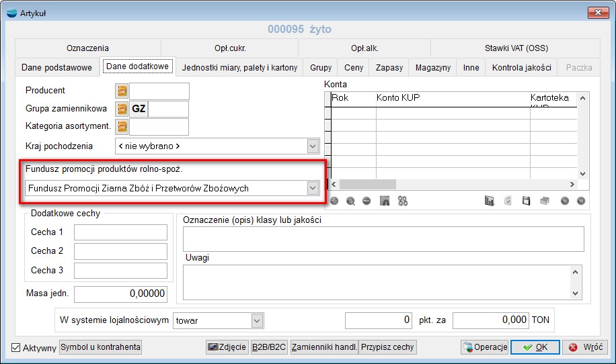Switch to the Opł.cukr. tab

point(230,48)
